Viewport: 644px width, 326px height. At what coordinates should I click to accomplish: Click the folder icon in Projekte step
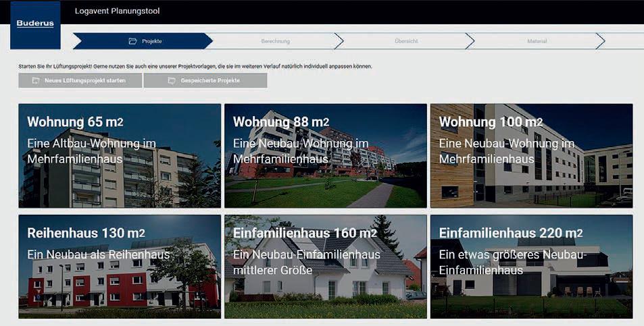132,41
